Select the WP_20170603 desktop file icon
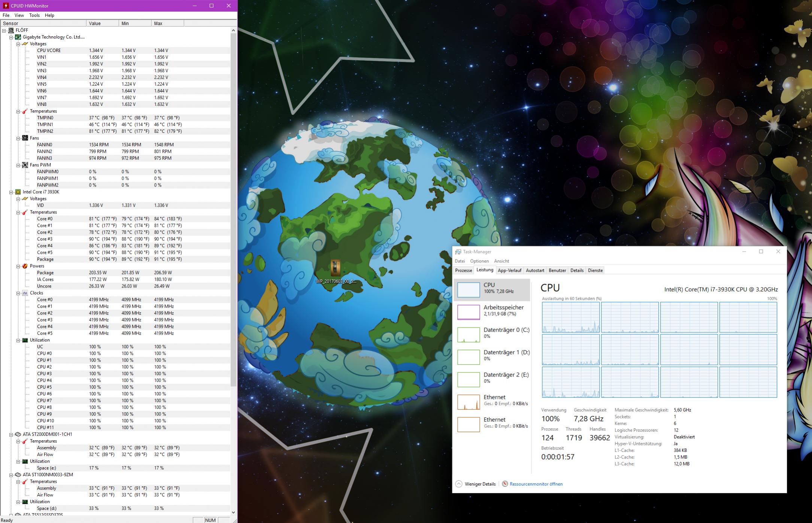The width and height of the screenshot is (812, 523). pyautogui.click(x=336, y=268)
